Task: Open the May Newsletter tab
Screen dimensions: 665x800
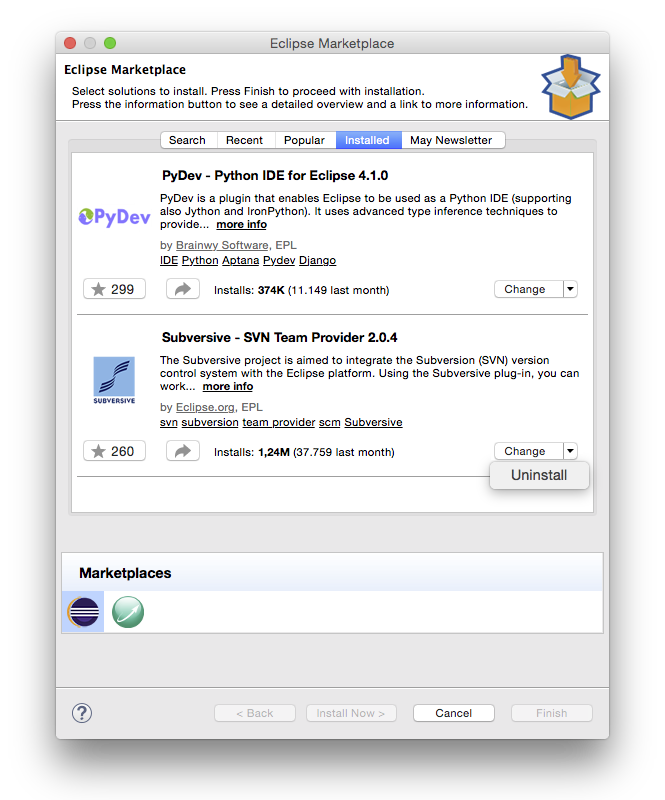Action: click(451, 140)
